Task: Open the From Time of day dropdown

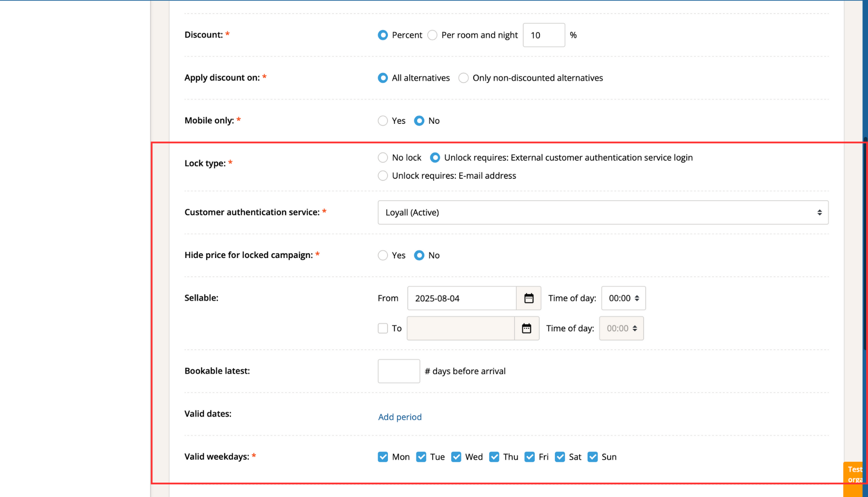Action: point(623,298)
